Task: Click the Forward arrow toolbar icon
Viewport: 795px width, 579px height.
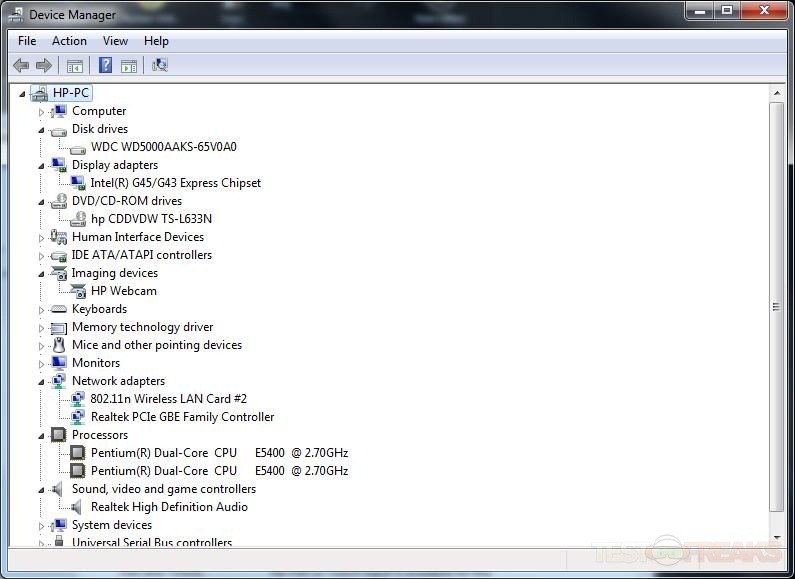Action: click(44, 66)
